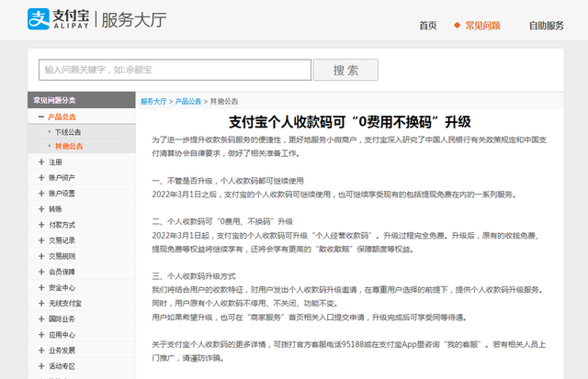Click heading 三、个人收款码升级方式

[194, 276]
